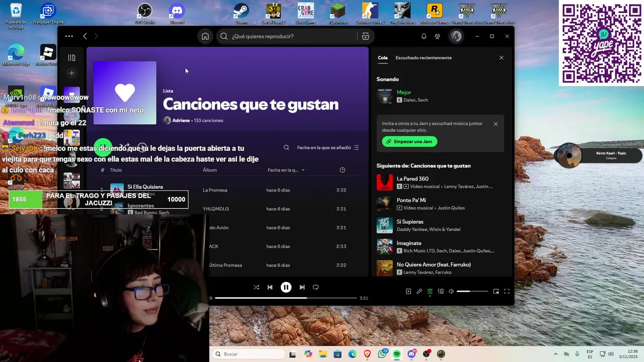Show hidden system tray icons

point(555,354)
